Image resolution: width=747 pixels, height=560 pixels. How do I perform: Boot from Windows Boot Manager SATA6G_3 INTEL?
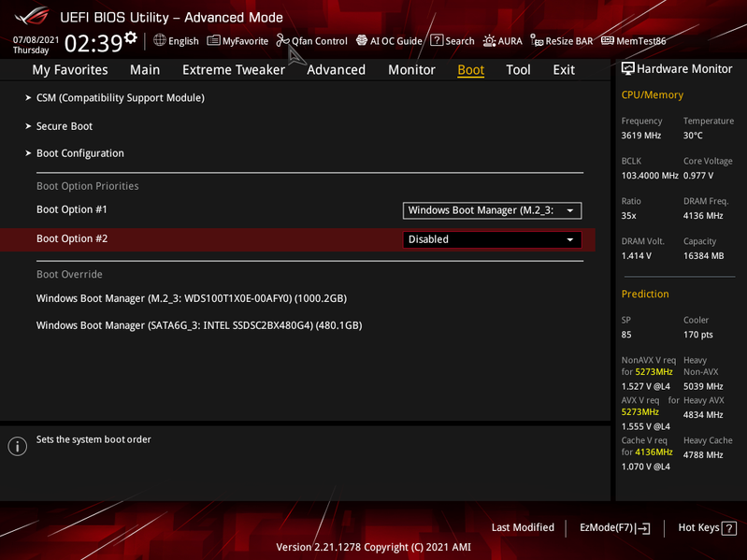point(199,325)
